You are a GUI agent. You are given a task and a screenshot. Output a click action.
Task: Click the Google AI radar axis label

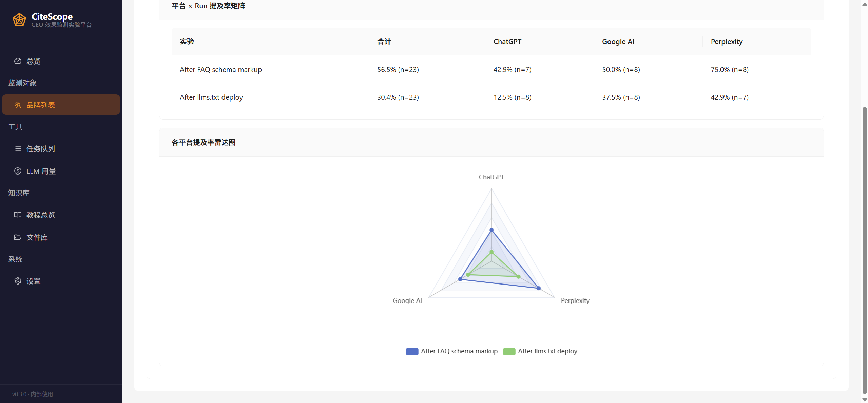[407, 300]
